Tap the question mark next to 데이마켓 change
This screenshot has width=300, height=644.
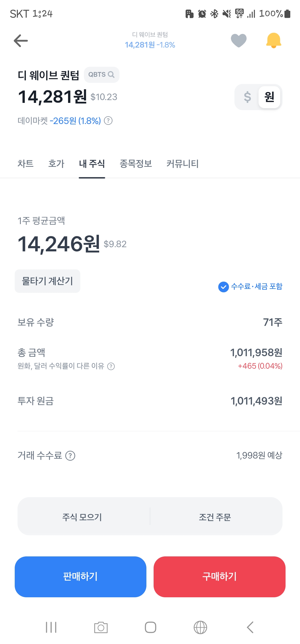[x=108, y=121]
